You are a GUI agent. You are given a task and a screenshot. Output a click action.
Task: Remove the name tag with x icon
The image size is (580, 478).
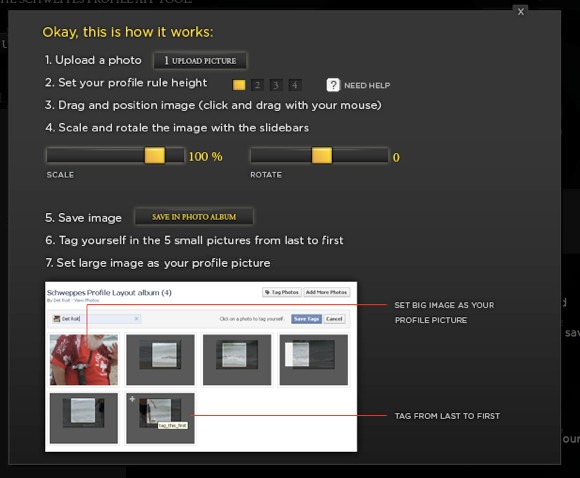point(136,319)
